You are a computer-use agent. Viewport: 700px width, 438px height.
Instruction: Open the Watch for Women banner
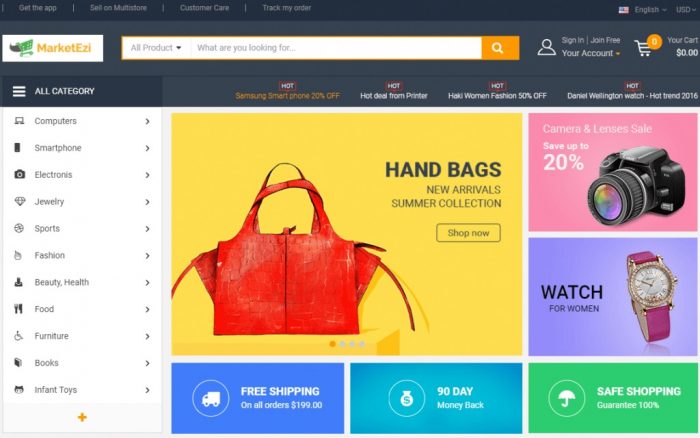(x=612, y=297)
